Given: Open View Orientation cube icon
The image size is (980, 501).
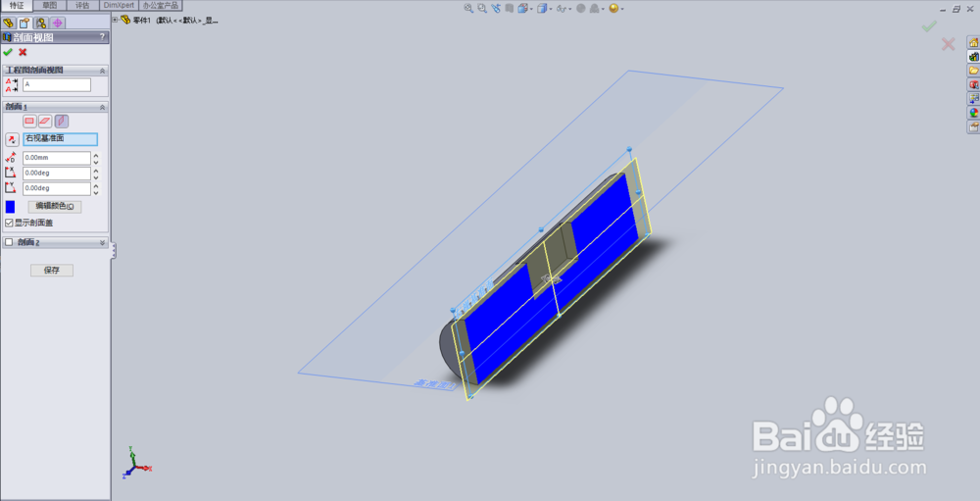Looking at the screenshot, I should [522, 8].
